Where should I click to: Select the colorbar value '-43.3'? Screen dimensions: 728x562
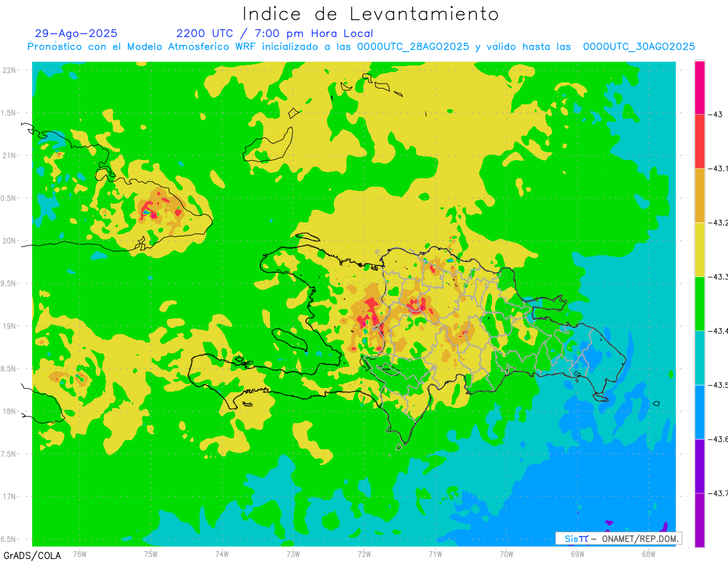point(719,277)
